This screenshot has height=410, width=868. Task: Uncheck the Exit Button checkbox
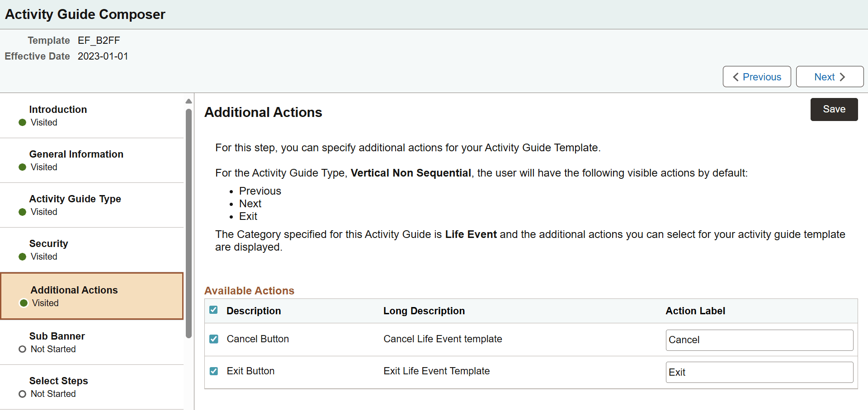213,371
